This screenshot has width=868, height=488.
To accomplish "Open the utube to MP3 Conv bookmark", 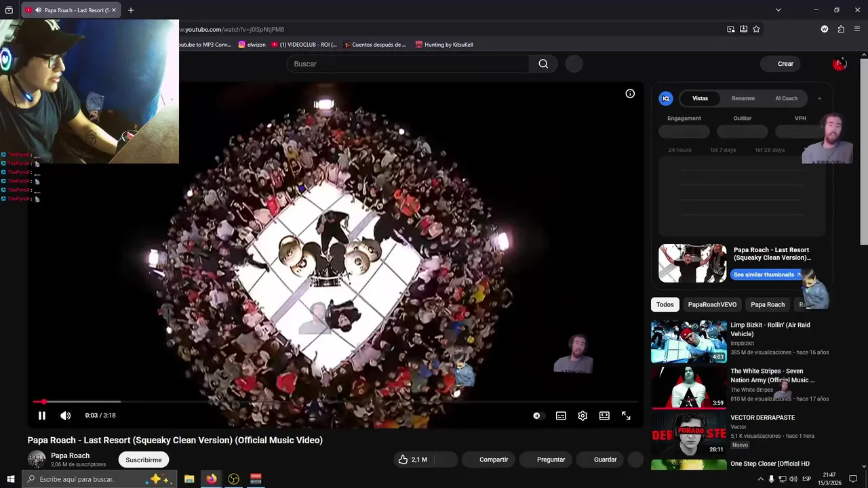I will [x=205, y=45].
